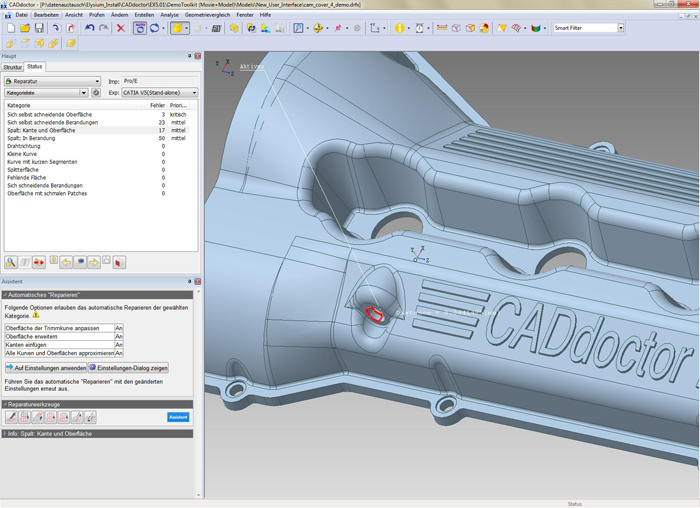The image size is (700, 508).
Task: Click the red delete X toolbar icon
Action: click(x=121, y=29)
